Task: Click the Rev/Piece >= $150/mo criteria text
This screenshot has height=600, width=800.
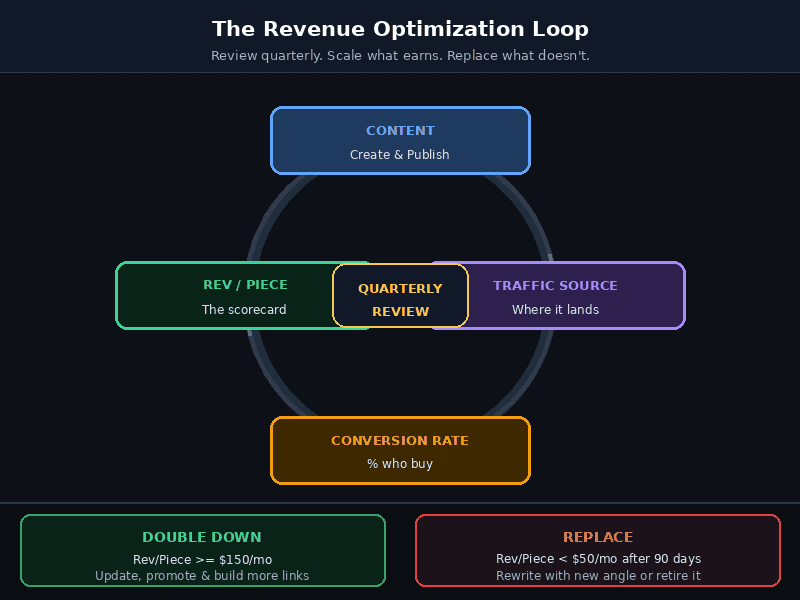Action: point(202,559)
